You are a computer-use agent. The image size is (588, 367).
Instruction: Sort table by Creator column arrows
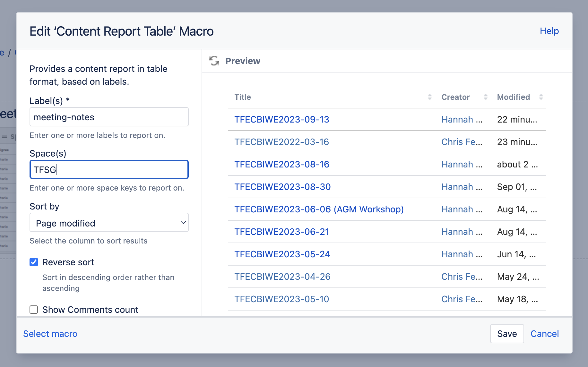(x=486, y=97)
